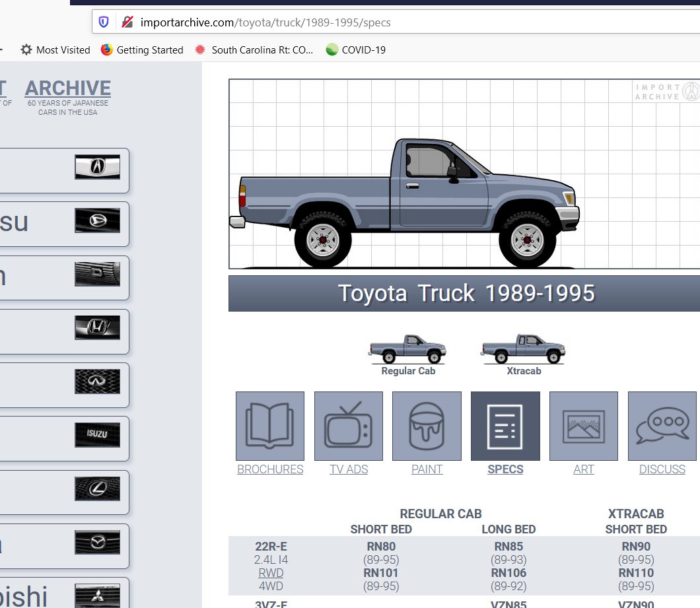Click the RN80 model code
The height and width of the screenshot is (608, 700).
tap(381, 547)
